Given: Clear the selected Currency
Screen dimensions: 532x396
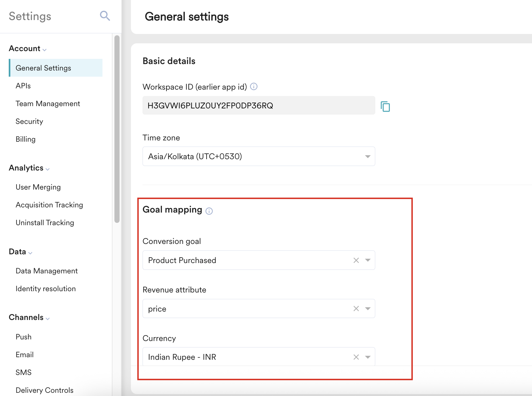Looking at the screenshot, I should coord(356,357).
